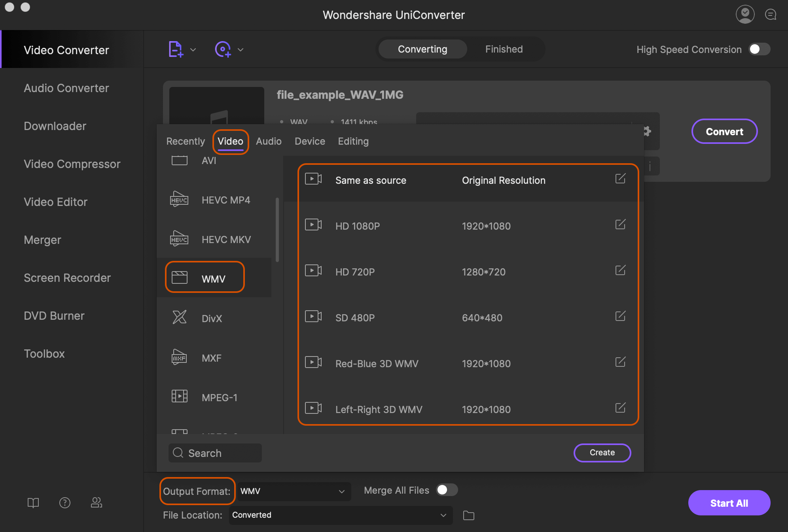The width and height of the screenshot is (788, 532).
Task: Choose the HEVC MKV format label
Action: point(226,240)
